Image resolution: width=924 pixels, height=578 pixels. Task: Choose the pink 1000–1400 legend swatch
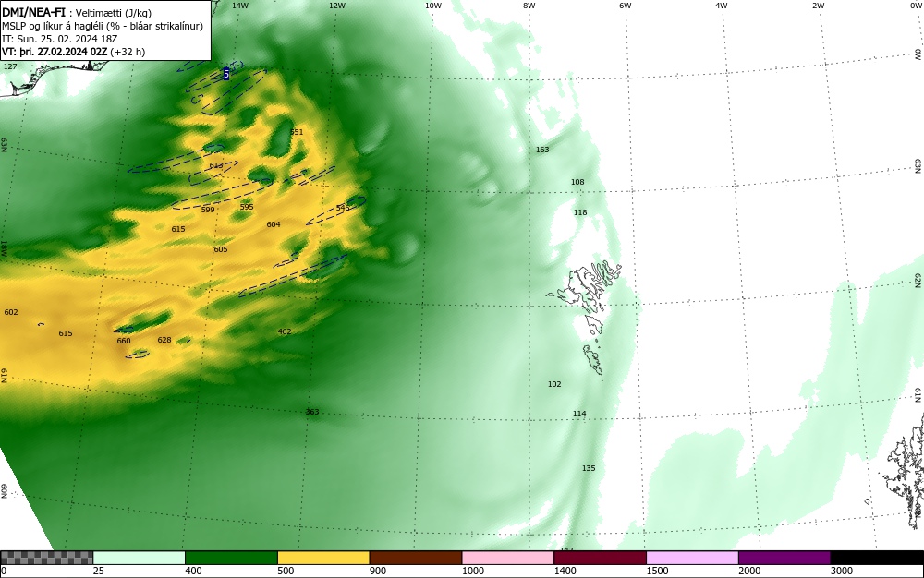[x=508, y=558]
